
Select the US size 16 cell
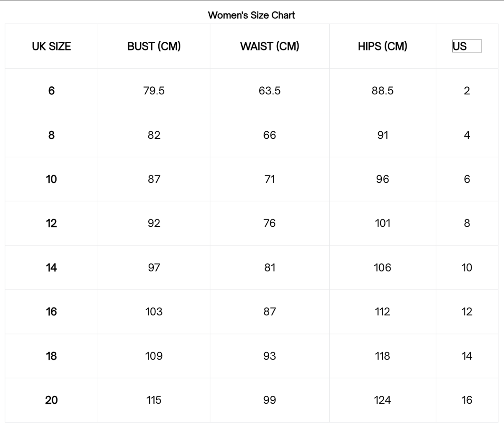(x=467, y=400)
